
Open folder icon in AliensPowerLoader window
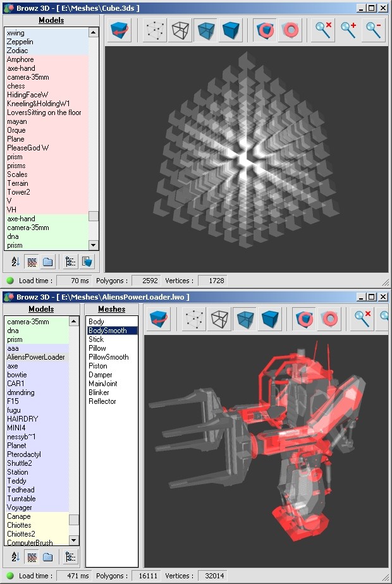click(48, 557)
